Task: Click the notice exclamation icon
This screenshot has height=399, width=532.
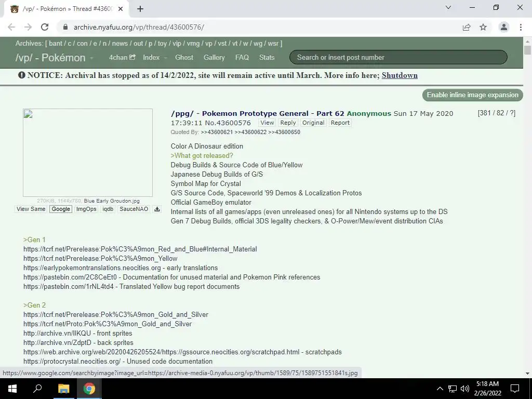Action: click(22, 75)
